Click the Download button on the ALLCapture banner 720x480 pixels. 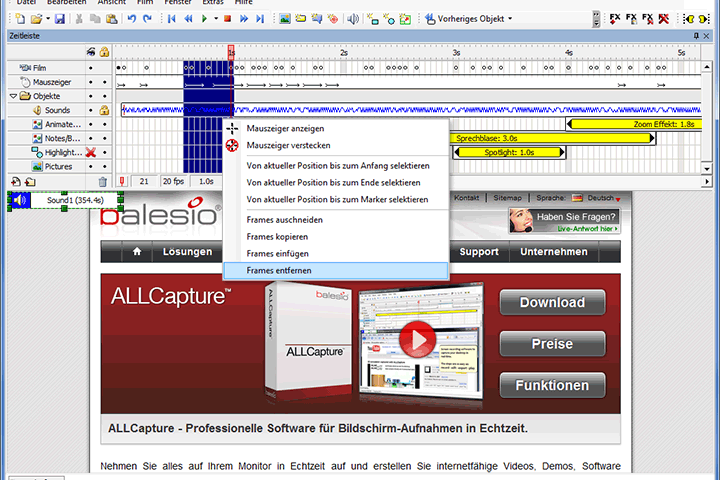(552, 302)
